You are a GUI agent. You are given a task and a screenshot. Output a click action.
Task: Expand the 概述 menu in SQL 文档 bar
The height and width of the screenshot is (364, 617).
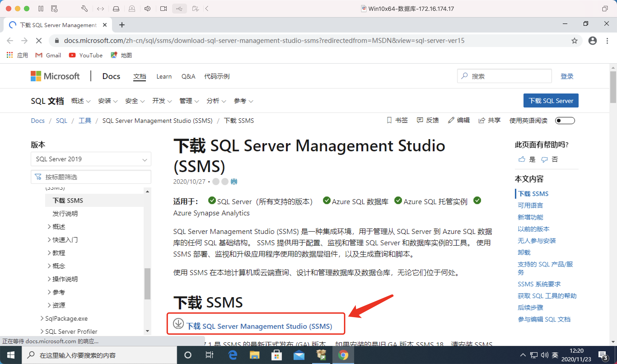pyautogui.click(x=81, y=101)
